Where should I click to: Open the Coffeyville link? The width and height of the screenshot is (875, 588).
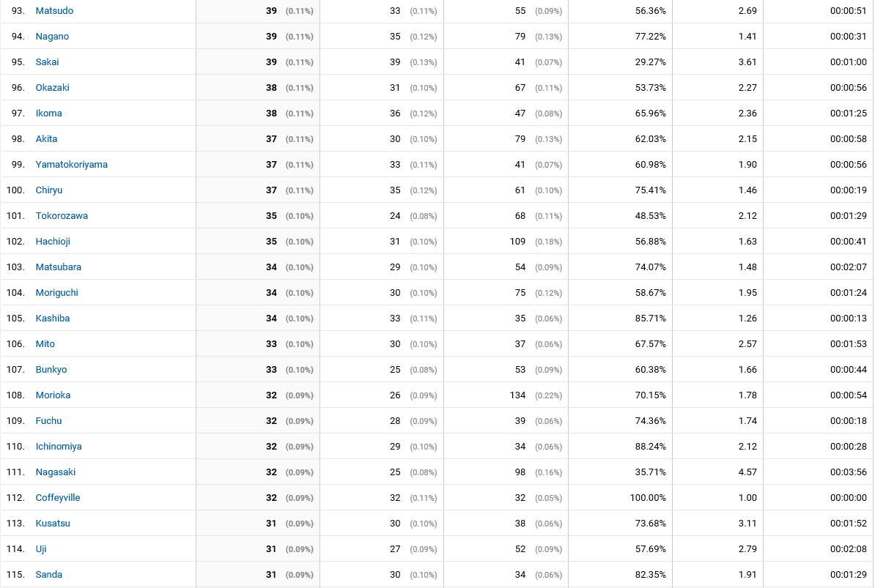point(57,498)
